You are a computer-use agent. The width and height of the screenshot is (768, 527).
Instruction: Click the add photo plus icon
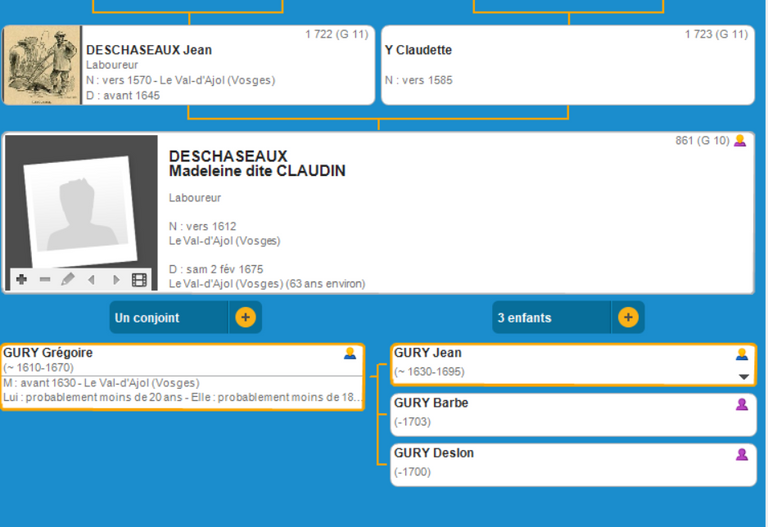pyautogui.click(x=22, y=280)
